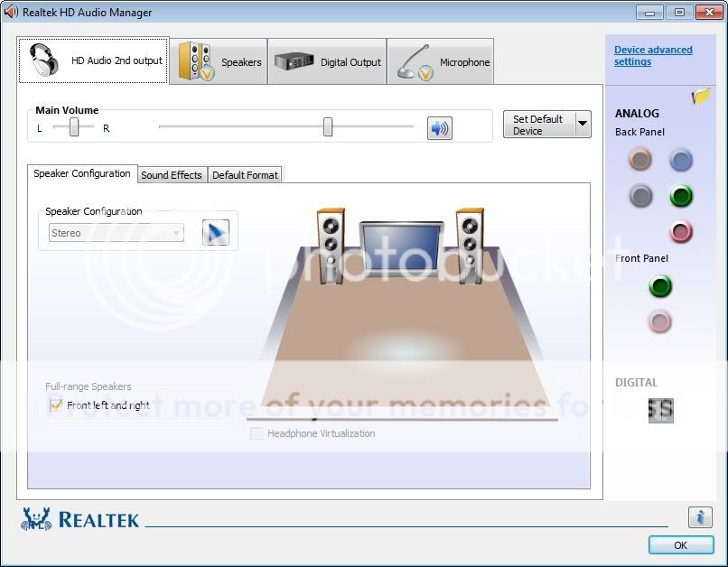This screenshot has height=567, width=728.
Task: Switch to the Speakers device tab
Action: coord(219,61)
